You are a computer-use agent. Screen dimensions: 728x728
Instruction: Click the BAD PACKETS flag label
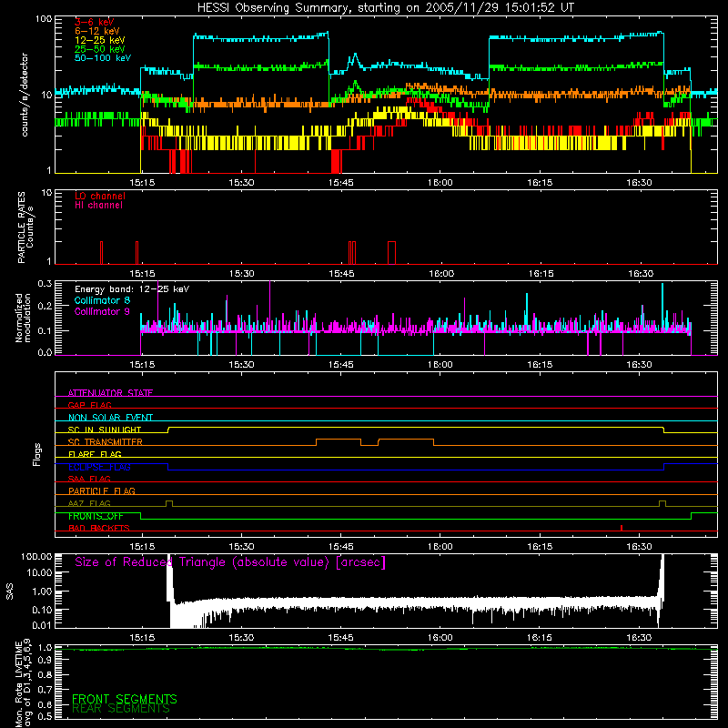[99, 529]
